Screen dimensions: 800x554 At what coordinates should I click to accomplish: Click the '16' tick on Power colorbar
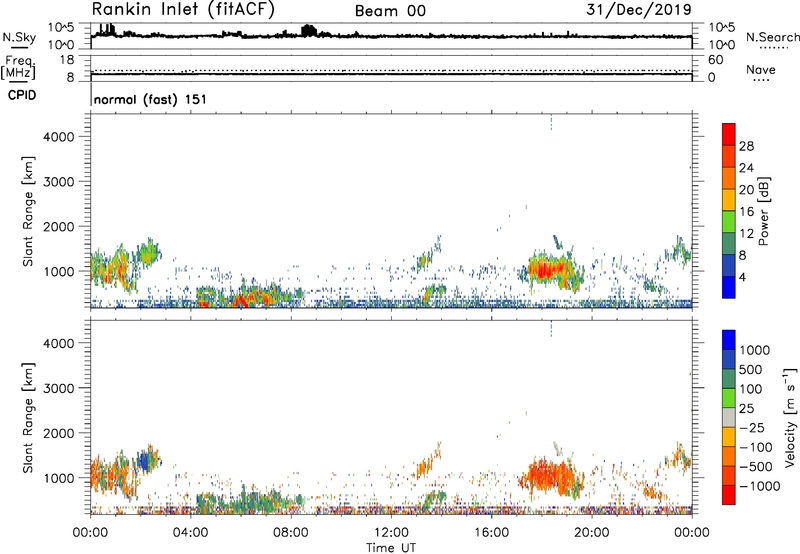coord(746,212)
